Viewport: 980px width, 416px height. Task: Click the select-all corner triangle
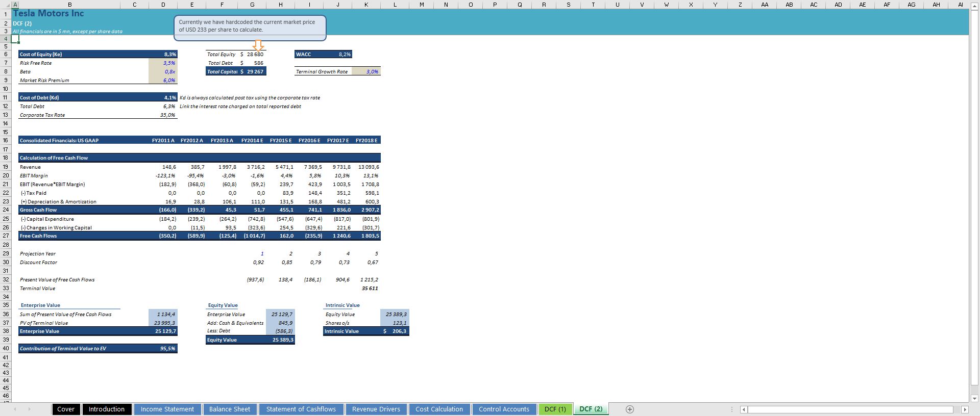(x=6, y=5)
